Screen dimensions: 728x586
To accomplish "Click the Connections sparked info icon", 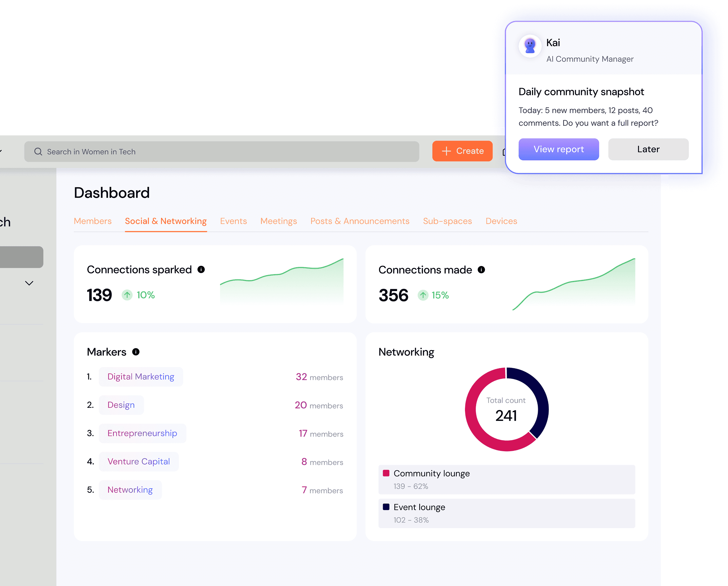I will pos(201,269).
